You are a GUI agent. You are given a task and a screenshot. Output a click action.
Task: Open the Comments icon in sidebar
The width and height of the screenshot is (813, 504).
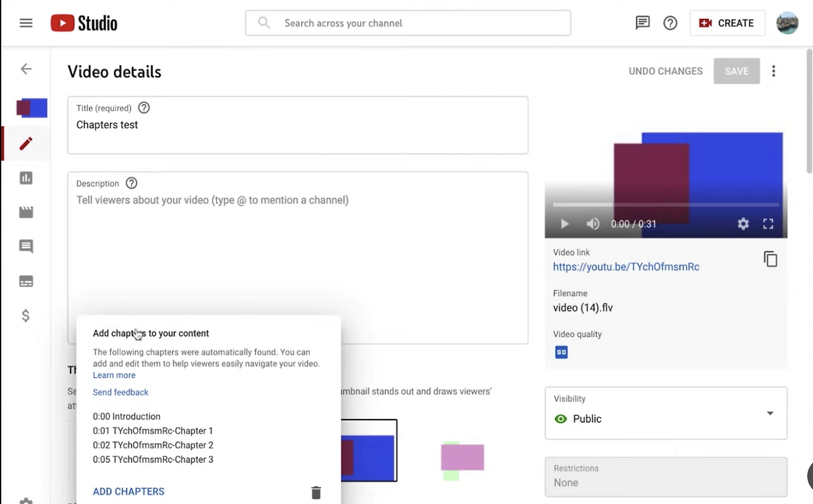26,246
